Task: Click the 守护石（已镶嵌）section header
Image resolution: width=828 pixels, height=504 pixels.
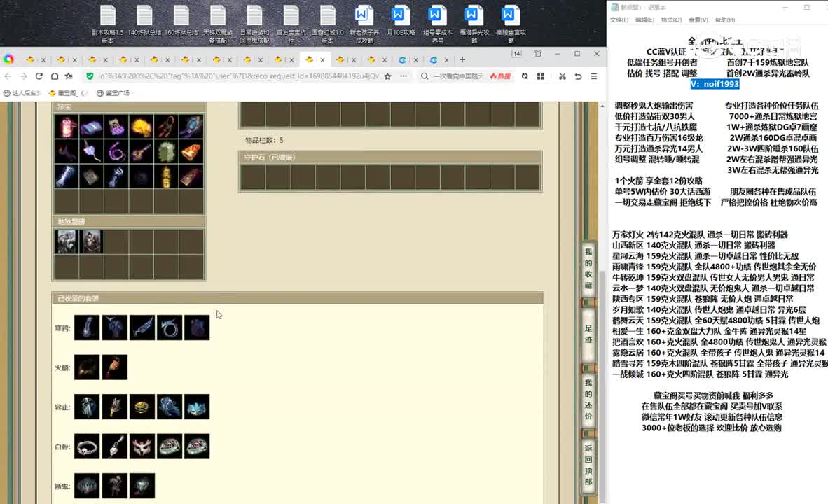Action: [390, 157]
